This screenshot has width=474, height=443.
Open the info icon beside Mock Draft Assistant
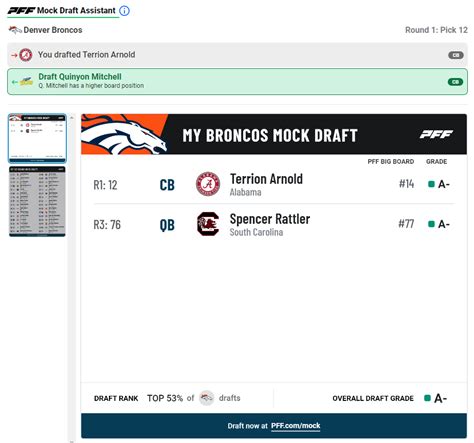124,11
